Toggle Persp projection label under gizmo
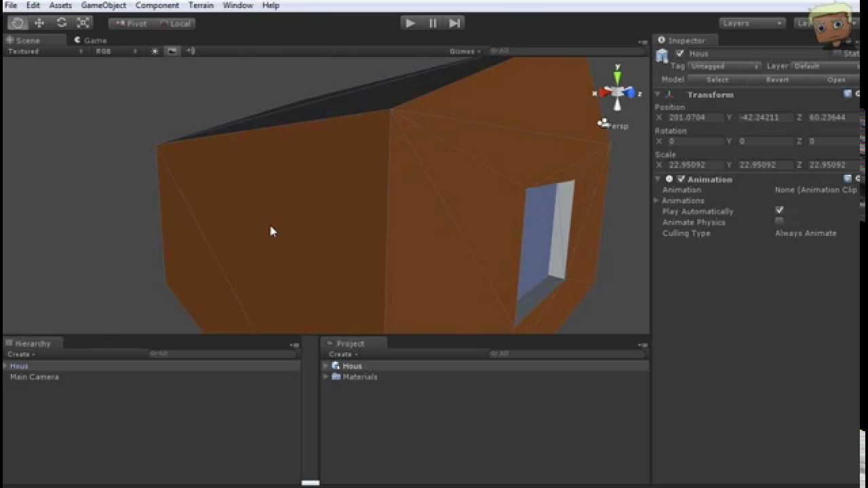The height and width of the screenshot is (488, 868). (617, 126)
